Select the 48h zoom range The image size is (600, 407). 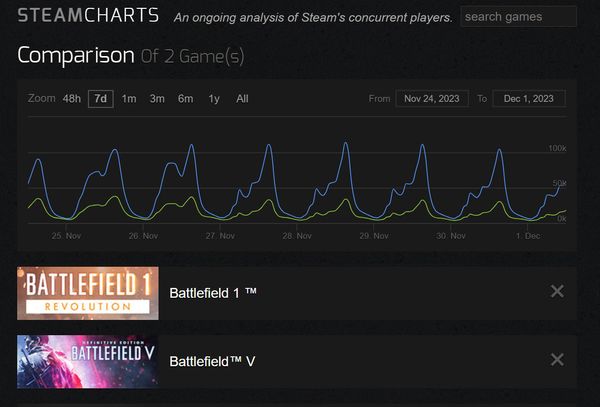pyautogui.click(x=71, y=98)
